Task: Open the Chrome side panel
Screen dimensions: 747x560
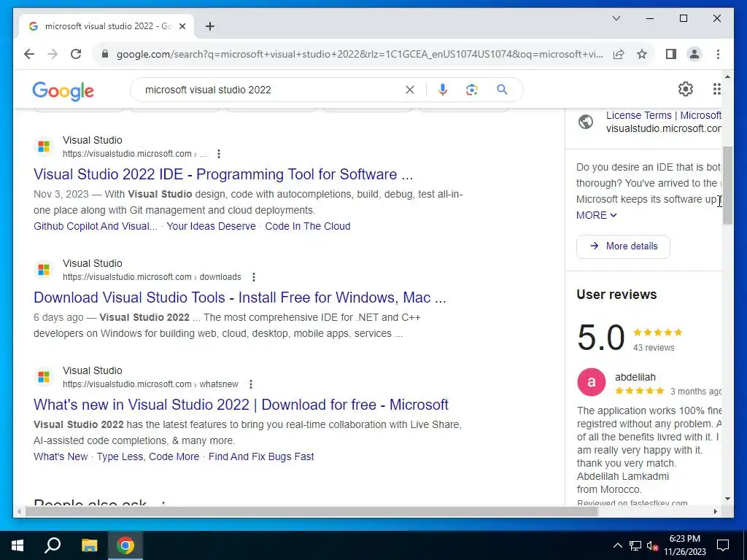Action: [x=671, y=54]
